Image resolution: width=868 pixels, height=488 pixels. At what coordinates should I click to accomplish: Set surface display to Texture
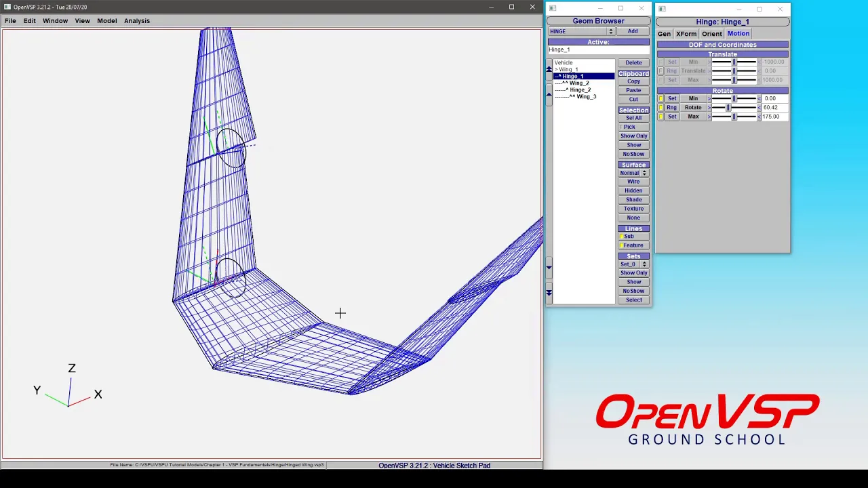click(x=633, y=209)
